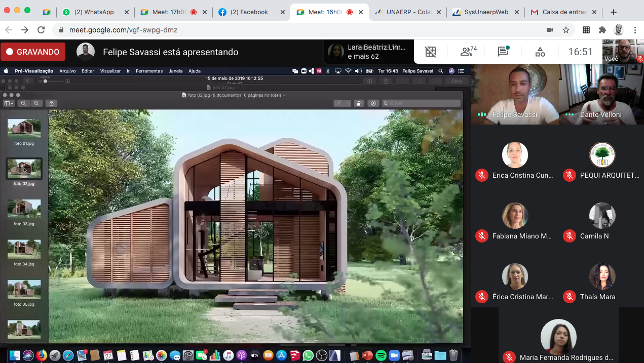
Task: Toggle the markup pencil tool in Preview
Action: 338,103
